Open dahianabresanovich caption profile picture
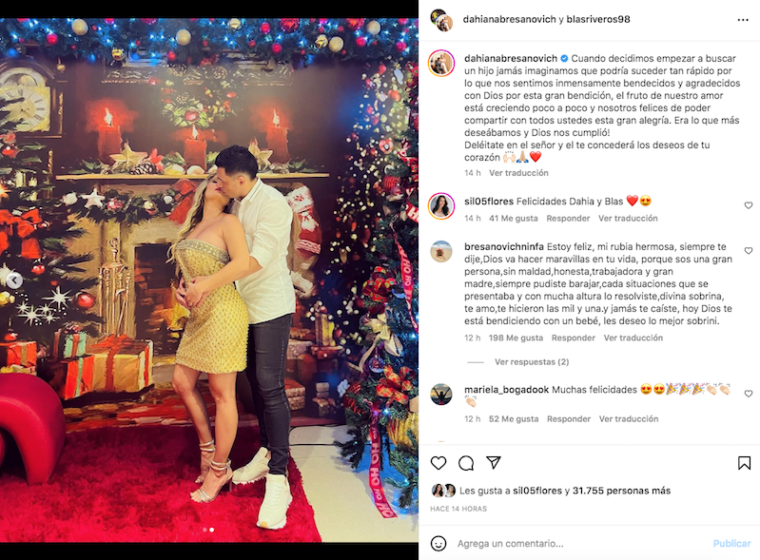Viewport: 760px width, 560px height. click(441, 63)
